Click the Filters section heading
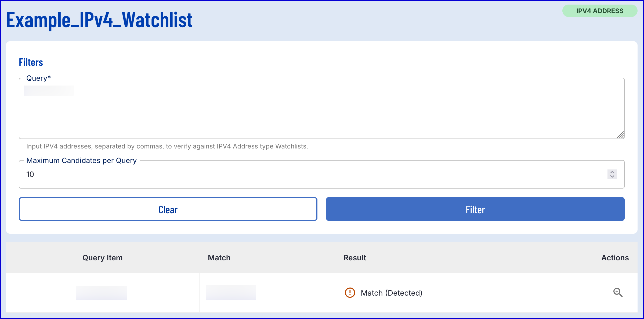Viewport: 644px width, 319px height. [x=31, y=62]
